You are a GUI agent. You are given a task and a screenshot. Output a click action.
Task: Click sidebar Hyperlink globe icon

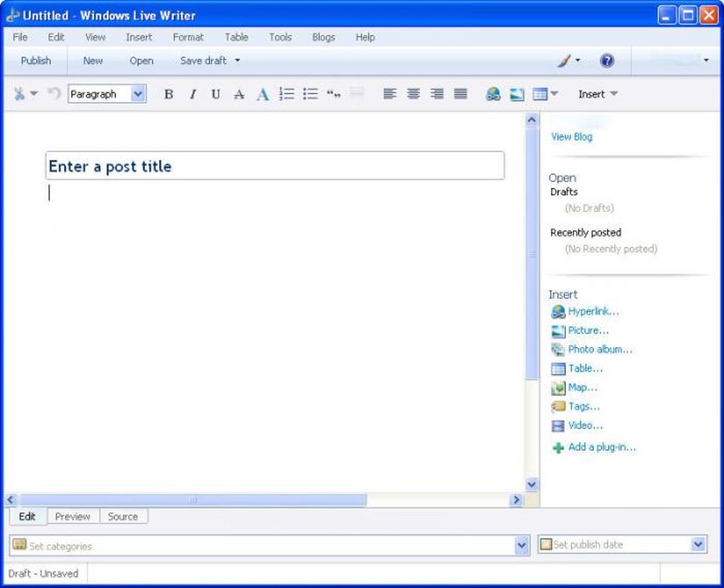pyautogui.click(x=558, y=312)
